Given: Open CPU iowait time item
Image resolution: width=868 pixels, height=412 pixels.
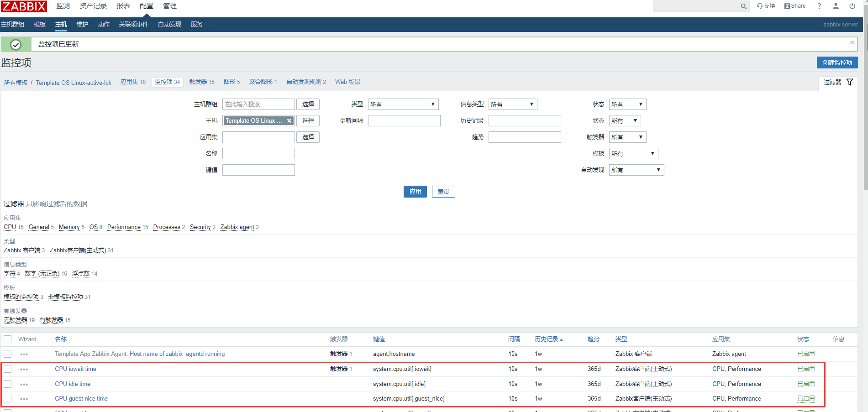Looking at the screenshot, I should coord(75,369).
